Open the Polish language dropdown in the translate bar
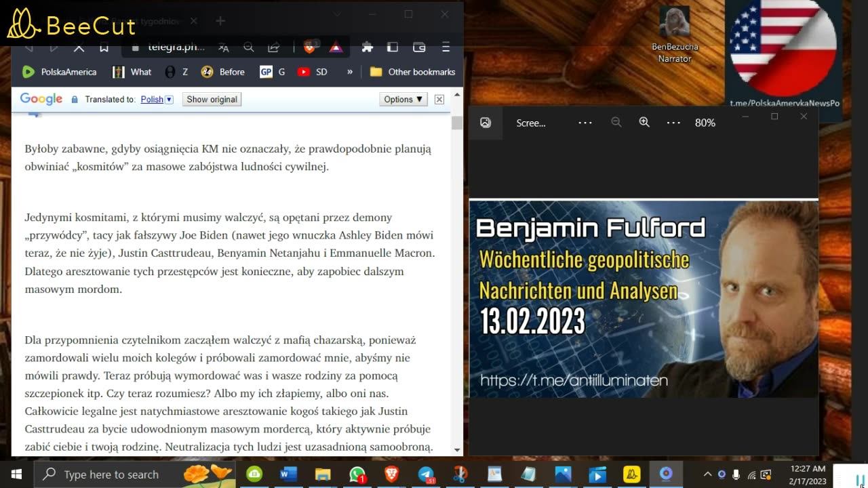This screenshot has height=488, width=868. coord(157,99)
